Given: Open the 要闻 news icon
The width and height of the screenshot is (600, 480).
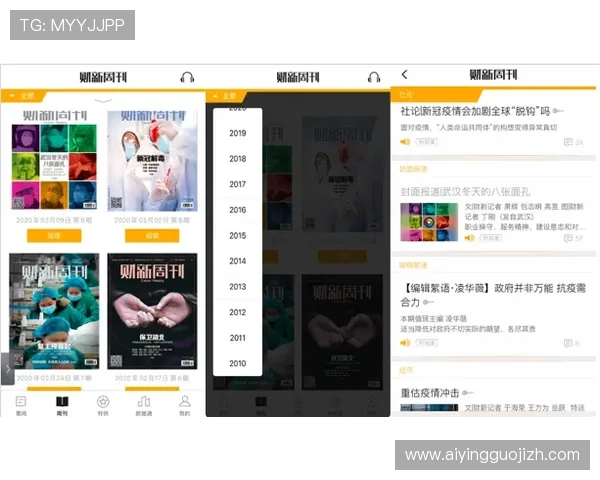Looking at the screenshot, I should (21, 405).
